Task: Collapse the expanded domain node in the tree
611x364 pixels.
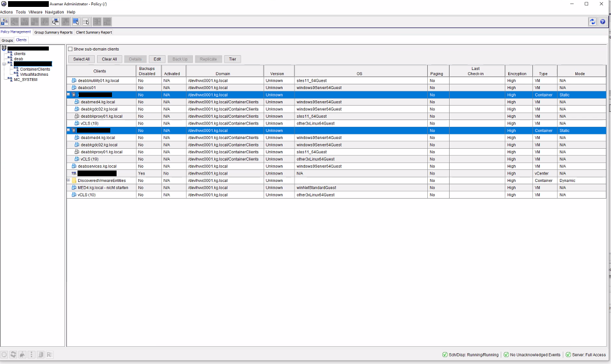Action: tap(4, 64)
